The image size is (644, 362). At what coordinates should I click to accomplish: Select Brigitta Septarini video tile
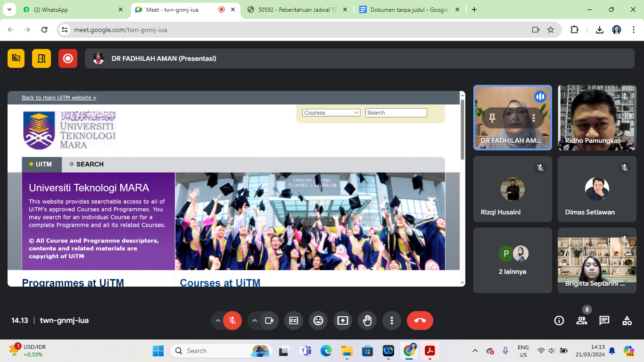pyautogui.click(x=597, y=261)
